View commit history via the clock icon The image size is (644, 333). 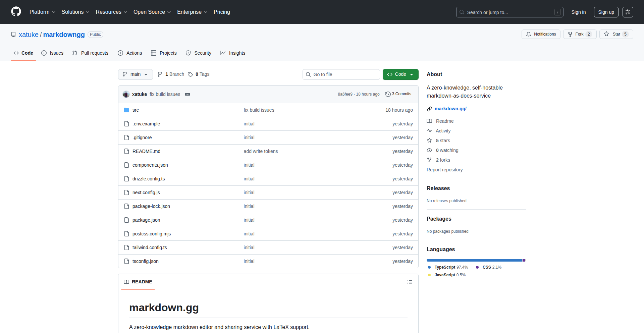[x=388, y=94]
